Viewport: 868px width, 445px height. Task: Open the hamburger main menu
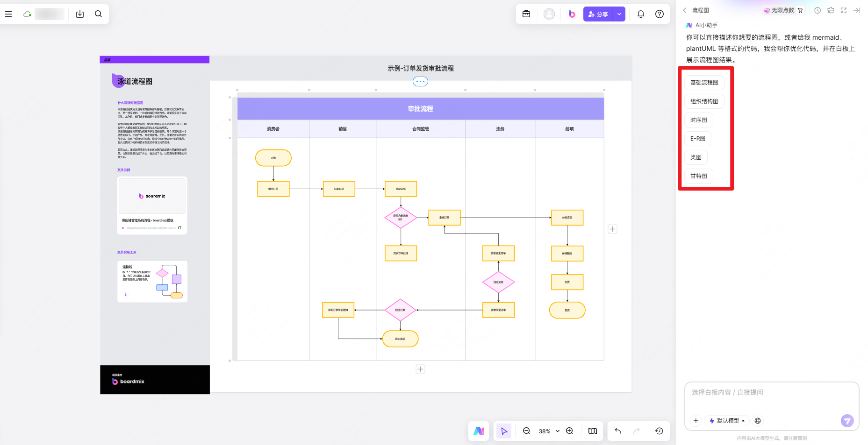(x=8, y=14)
